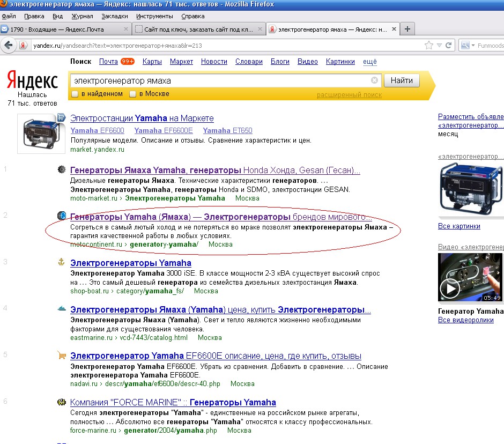Close the 'Сайт под ключ' tab
Viewport: 504px width, 444px height.
260,29
